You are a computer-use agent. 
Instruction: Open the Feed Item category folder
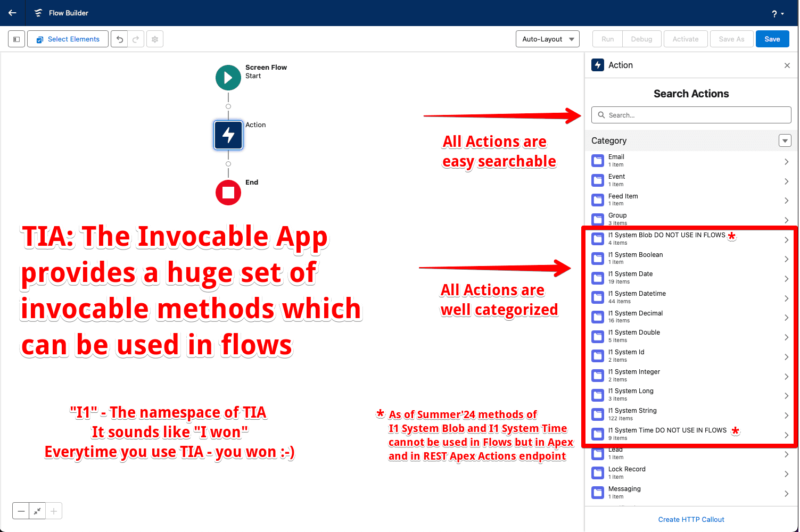click(598, 200)
